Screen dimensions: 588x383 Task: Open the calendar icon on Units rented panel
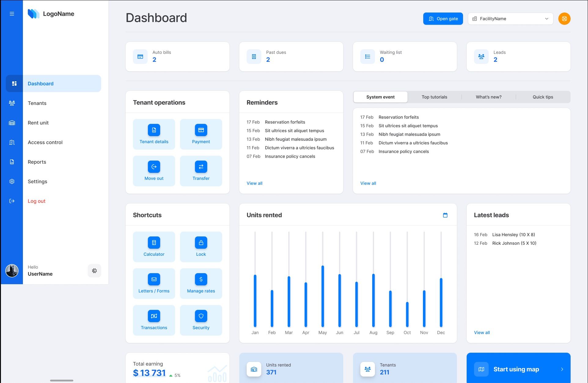coord(445,215)
